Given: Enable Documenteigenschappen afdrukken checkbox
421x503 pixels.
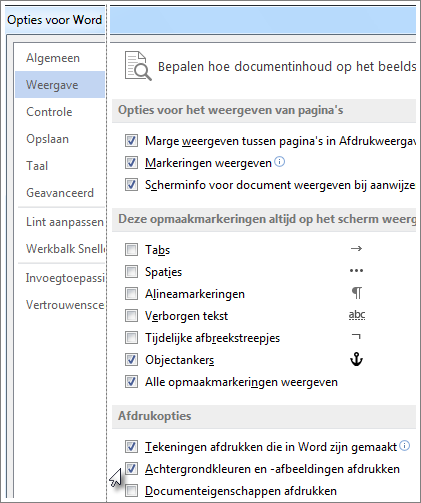Looking at the screenshot, I should point(131,490).
